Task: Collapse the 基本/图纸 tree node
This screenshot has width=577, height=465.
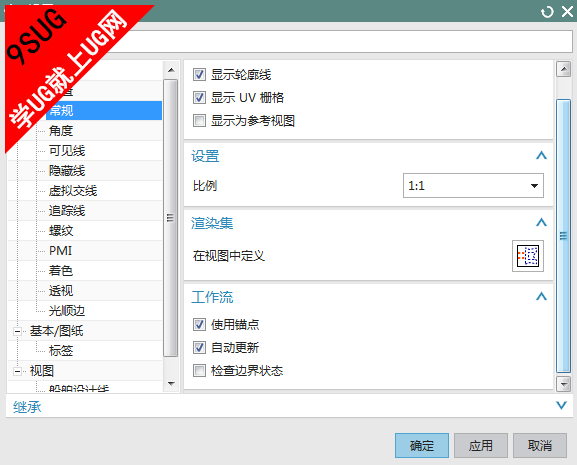Action: click(x=17, y=331)
